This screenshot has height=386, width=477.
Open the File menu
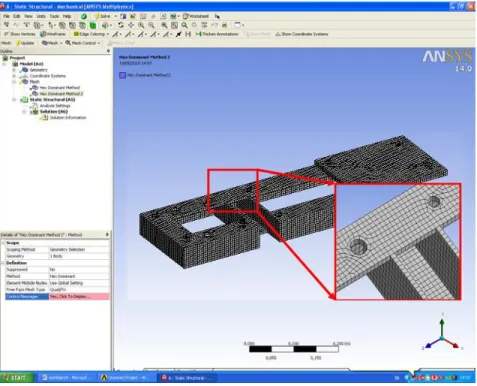tap(6, 16)
